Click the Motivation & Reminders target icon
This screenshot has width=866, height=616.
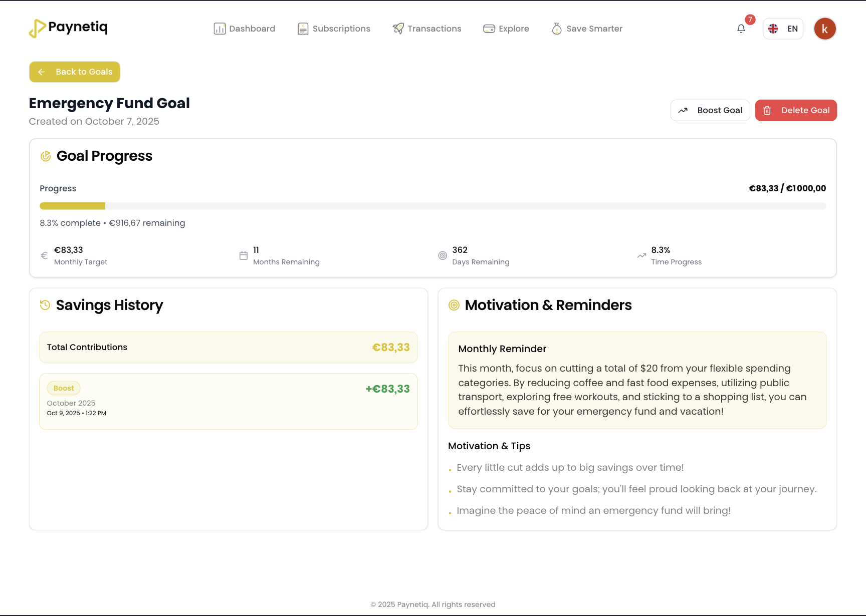tap(454, 305)
